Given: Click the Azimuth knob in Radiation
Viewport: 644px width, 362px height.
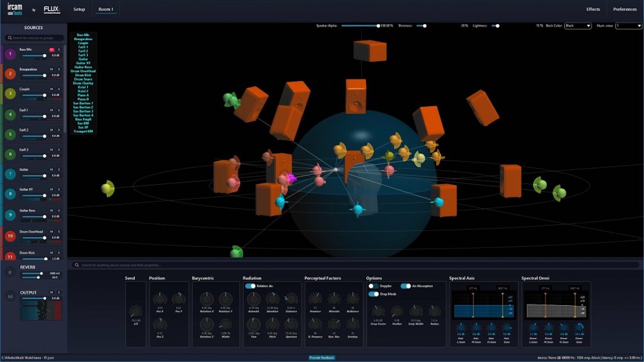Looking at the screenshot, I should [254, 299].
